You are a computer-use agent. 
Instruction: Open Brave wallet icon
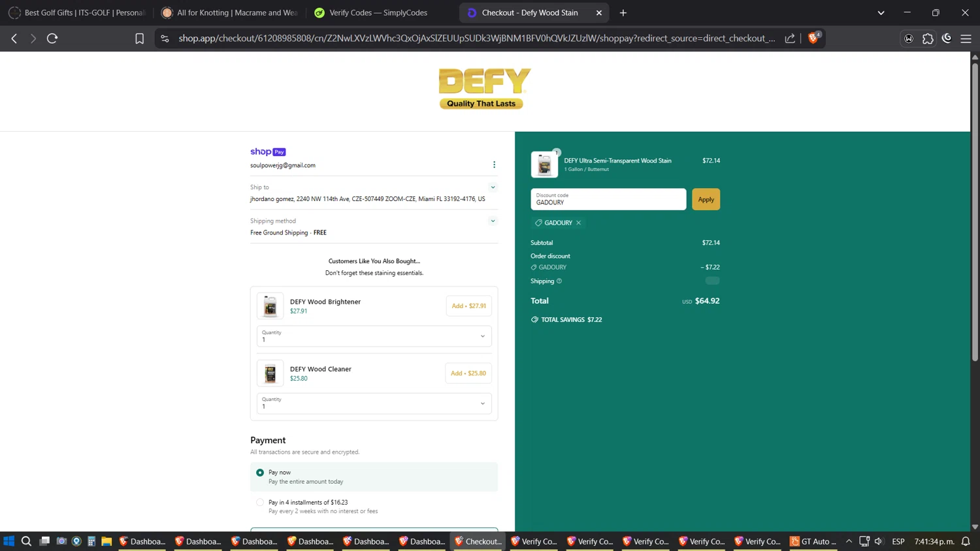909,39
